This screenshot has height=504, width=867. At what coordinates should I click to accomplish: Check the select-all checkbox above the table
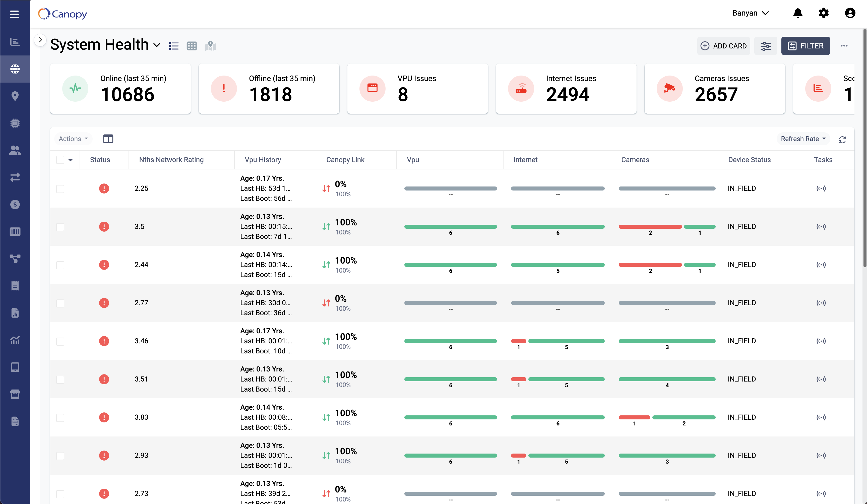pos(60,160)
